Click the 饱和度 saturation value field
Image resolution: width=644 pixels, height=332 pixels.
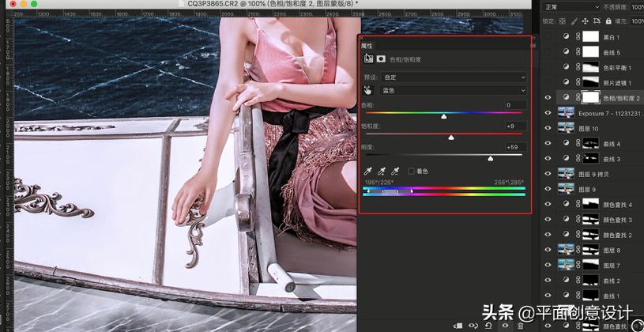pos(516,126)
